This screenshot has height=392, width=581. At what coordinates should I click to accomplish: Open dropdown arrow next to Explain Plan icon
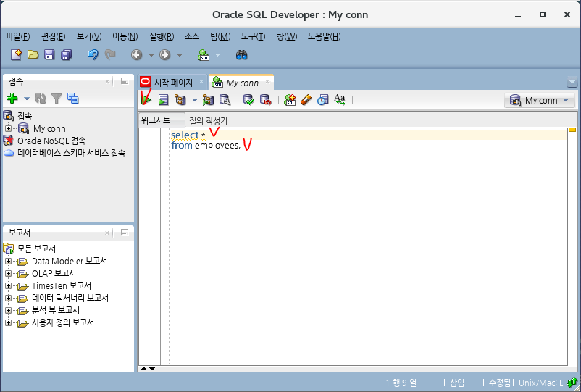click(195, 100)
